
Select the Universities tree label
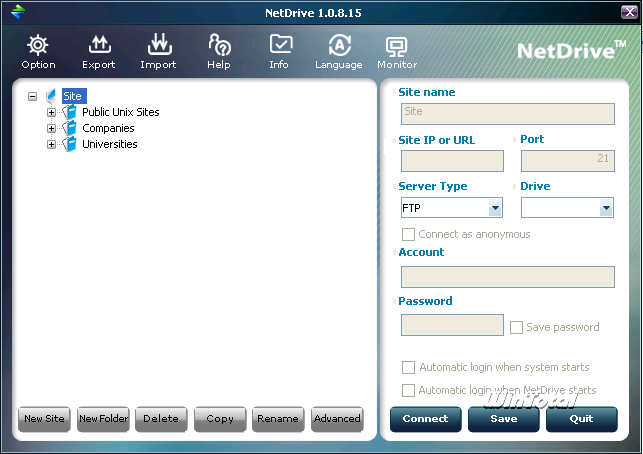tap(109, 144)
